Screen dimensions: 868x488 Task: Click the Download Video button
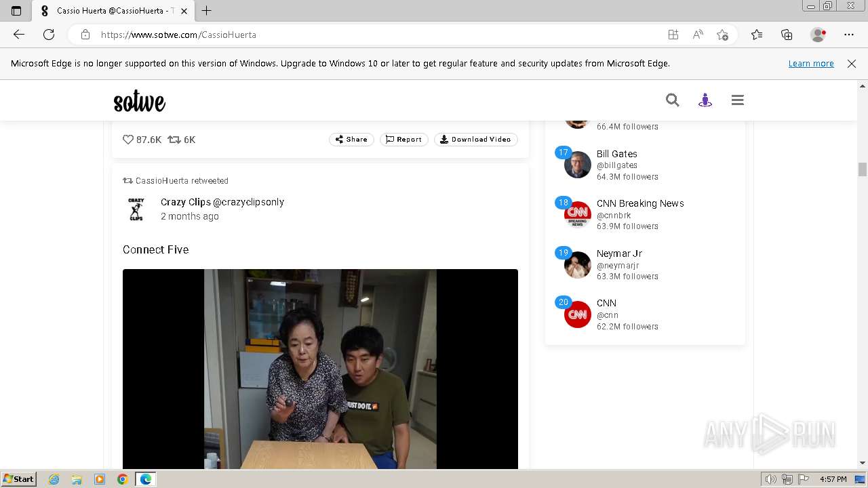[476, 140]
